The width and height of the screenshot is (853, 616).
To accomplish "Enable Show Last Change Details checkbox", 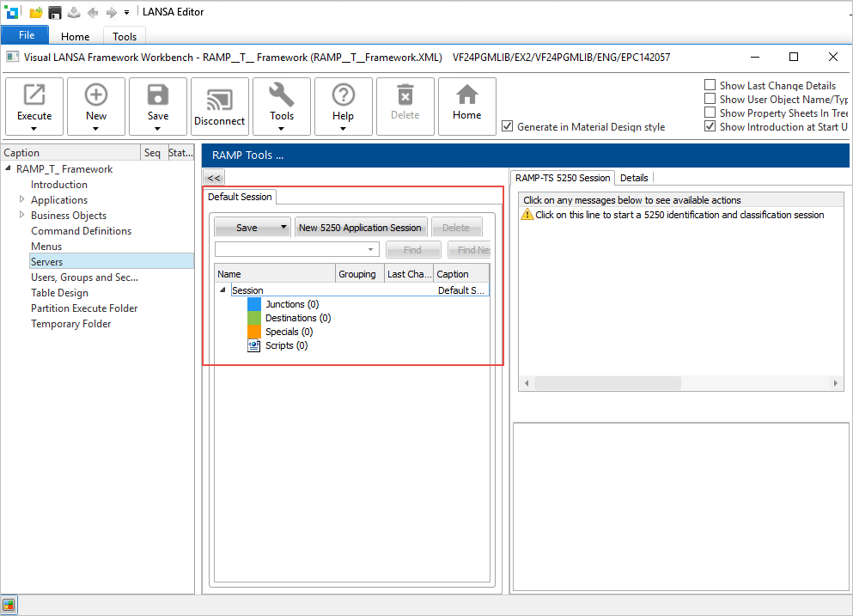I will [710, 85].
